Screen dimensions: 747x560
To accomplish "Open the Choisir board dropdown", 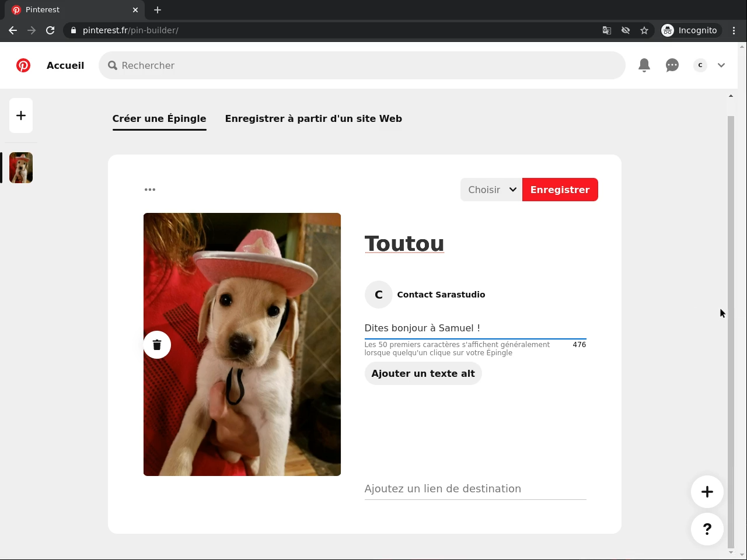I will (x=491, y=190).
